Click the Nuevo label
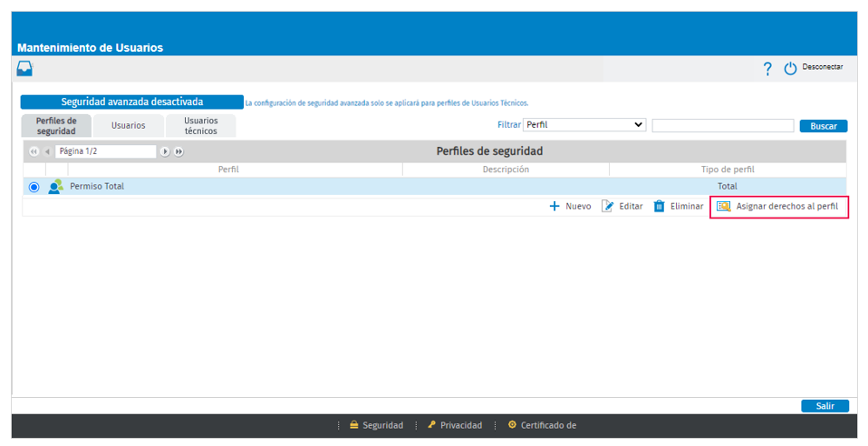 point(578,206)
